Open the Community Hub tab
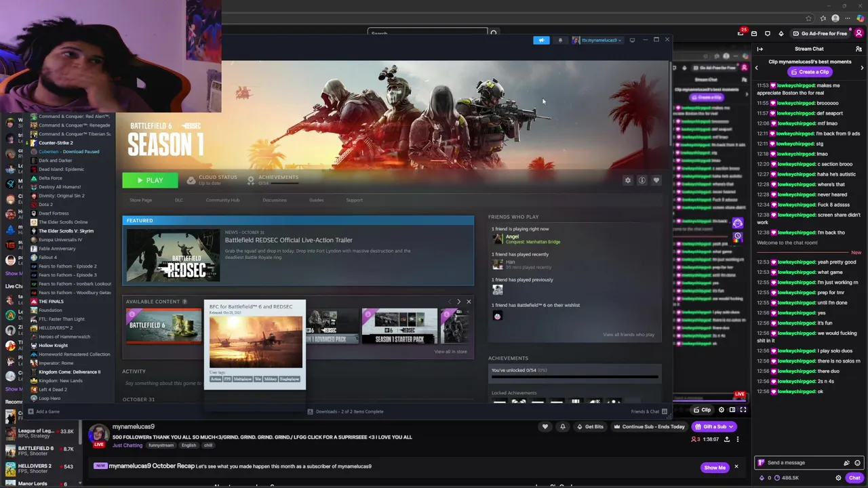 (x=222, y=200)
